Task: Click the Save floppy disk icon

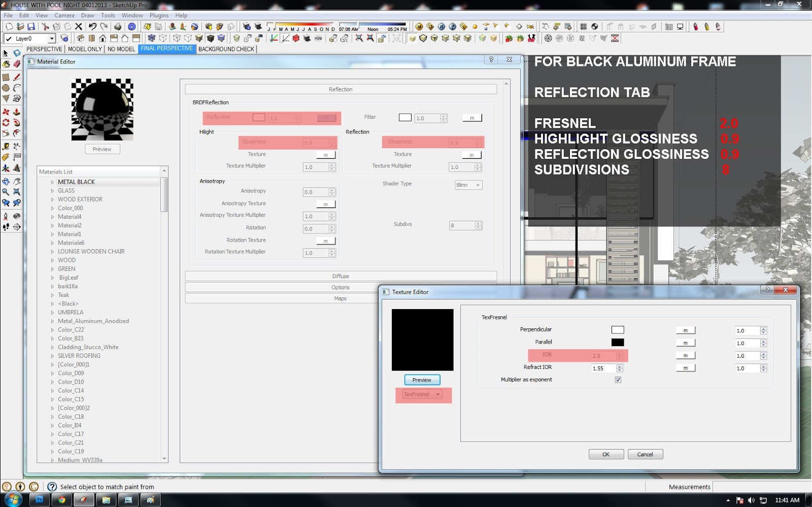Action: pyautogui.click(x=31, y=26)
